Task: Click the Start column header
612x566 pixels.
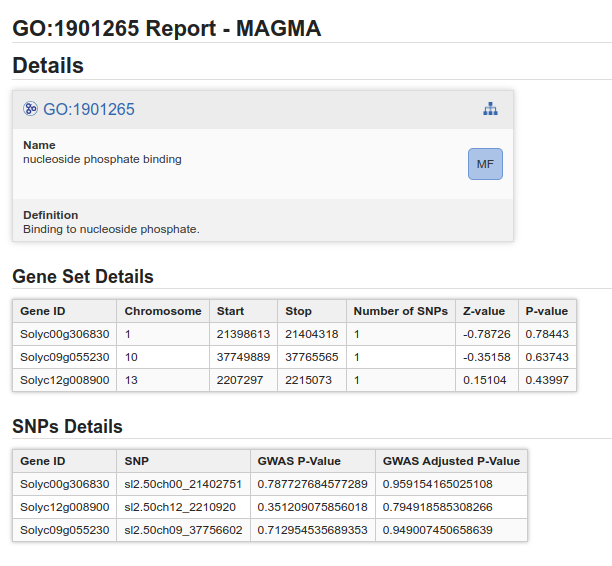Action: [230, 311]
